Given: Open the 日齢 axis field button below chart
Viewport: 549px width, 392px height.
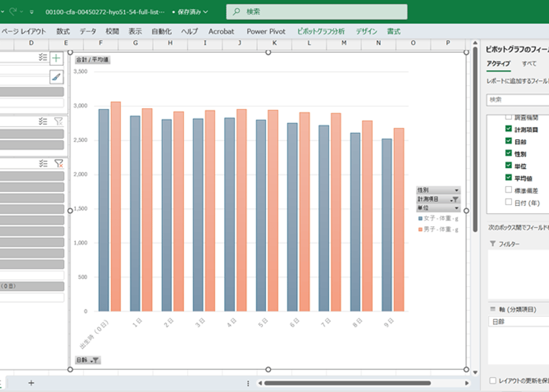Looking at the screenshot, I should click(87, 360).
